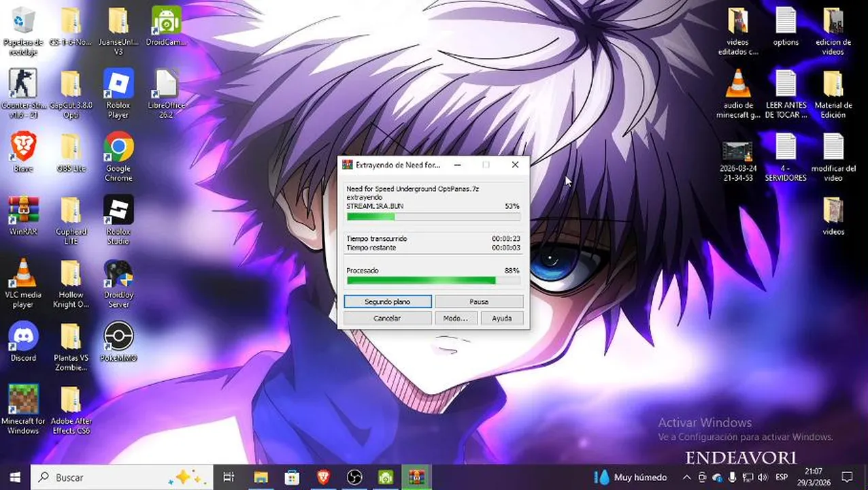
Task: Open the volume control tray icon
Action: 762,477
